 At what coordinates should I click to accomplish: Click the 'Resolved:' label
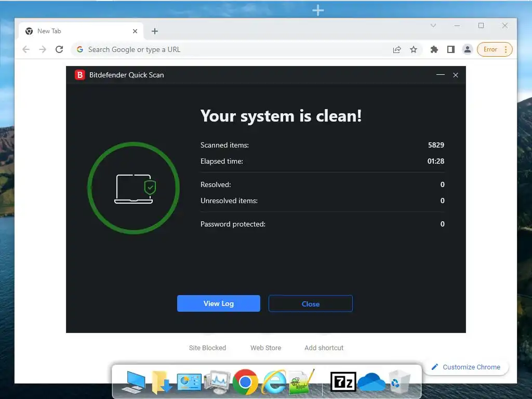[x=216, y=184]
